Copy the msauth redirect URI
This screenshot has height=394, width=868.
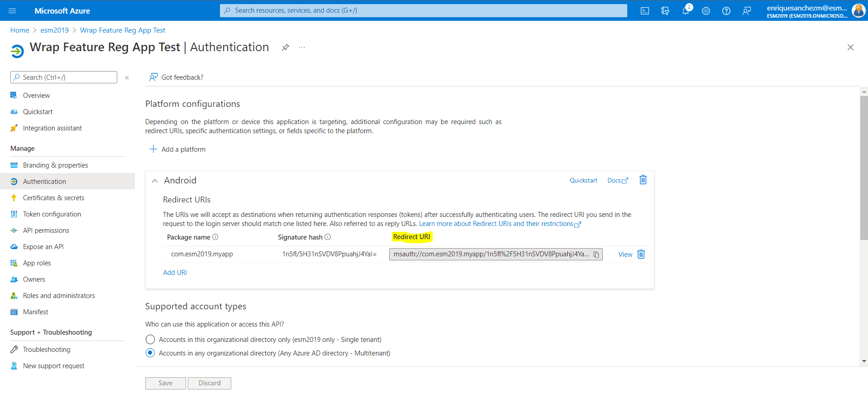(x=596, y=255)
